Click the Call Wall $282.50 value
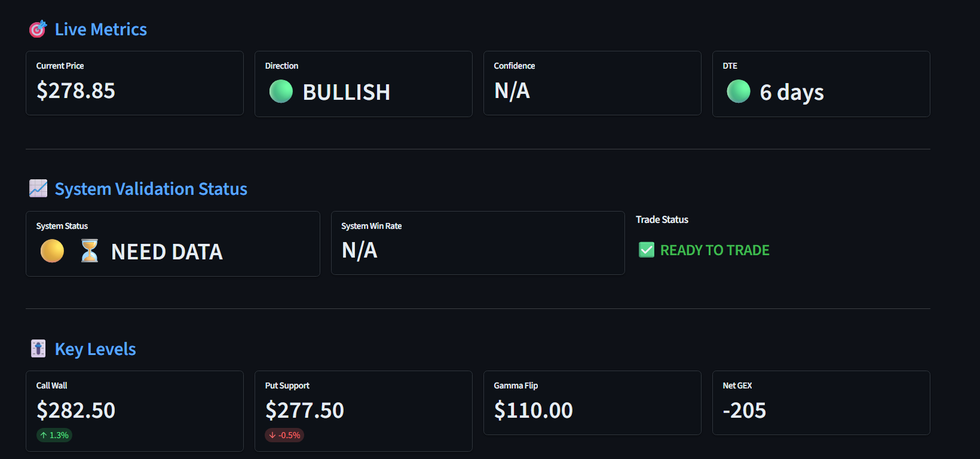This screenshot has width=980, height=459. click(76, 411)
